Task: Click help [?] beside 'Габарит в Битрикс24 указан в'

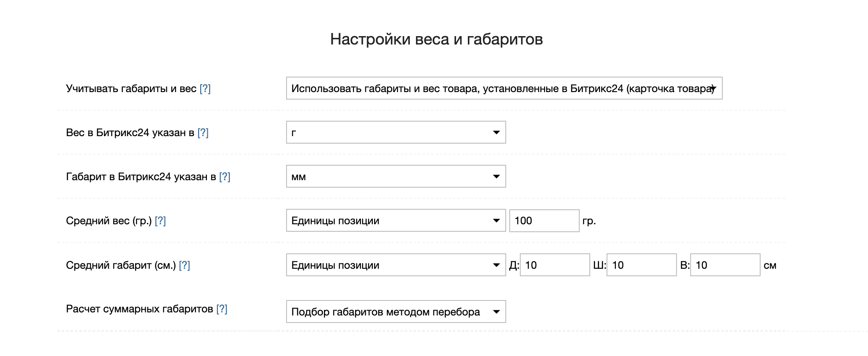Action: click(x=224, y=177)
